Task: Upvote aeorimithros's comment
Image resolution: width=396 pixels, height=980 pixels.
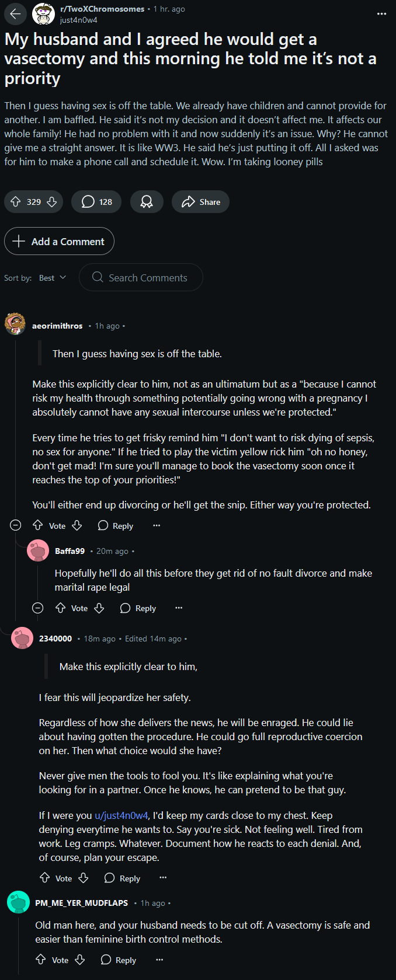Action: [38, 525]
